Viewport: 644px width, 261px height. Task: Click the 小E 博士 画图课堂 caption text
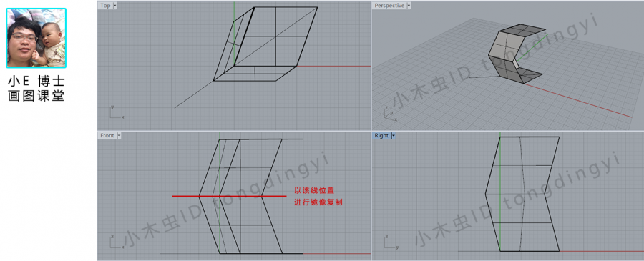coord(36,89)
